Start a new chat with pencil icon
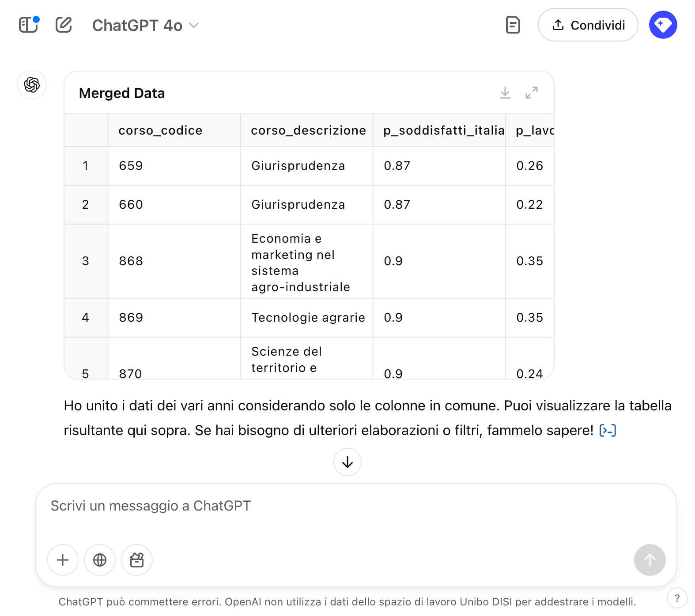Viewport: 695px width, 616px height. [64, 25]
